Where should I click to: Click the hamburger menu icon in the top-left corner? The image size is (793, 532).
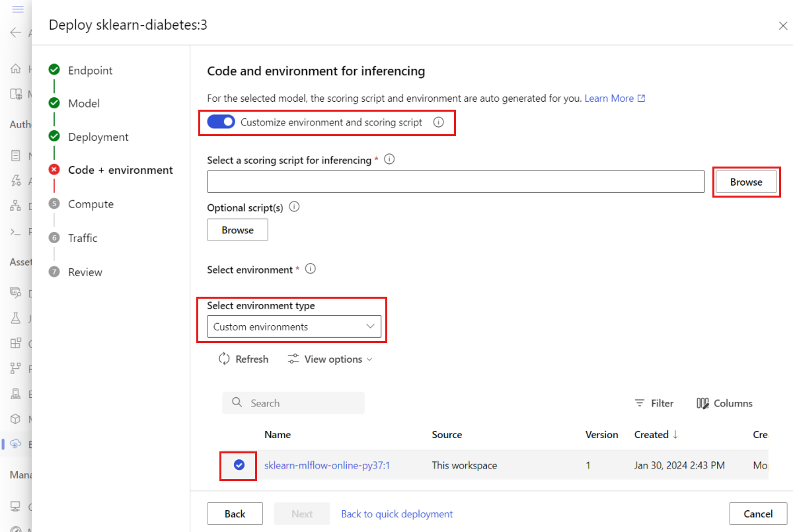click(18, 9)
